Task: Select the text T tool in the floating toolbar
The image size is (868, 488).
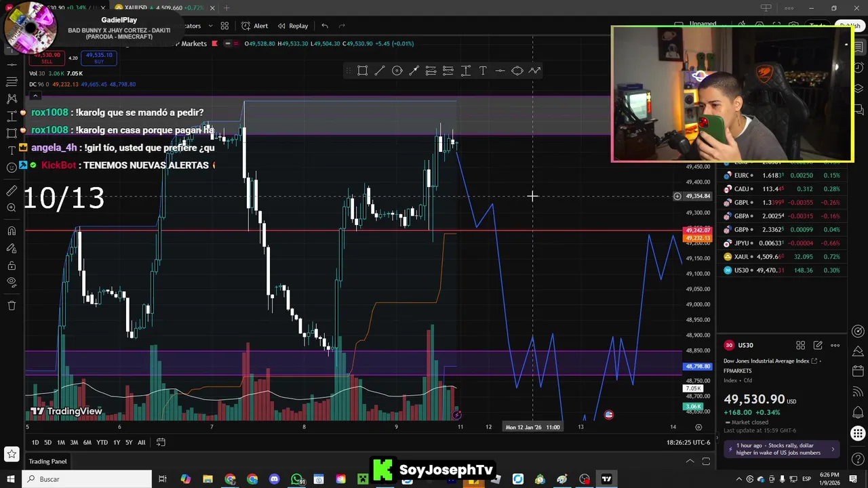Action: click(x=483, y=70)
